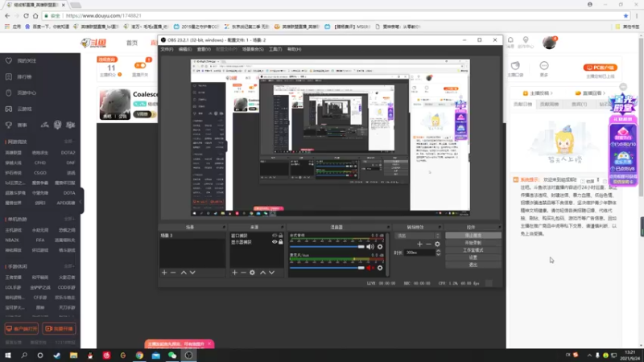Open settings gear for microphone/Aux channel
This screenshot has height=362, width=644.
[x=380, y=268]
